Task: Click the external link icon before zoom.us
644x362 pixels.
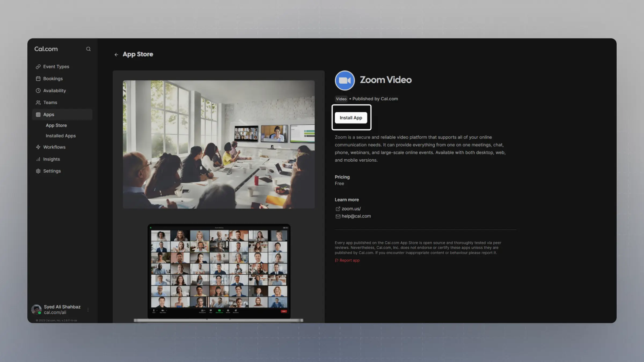Action: click(x=337, y=209)
